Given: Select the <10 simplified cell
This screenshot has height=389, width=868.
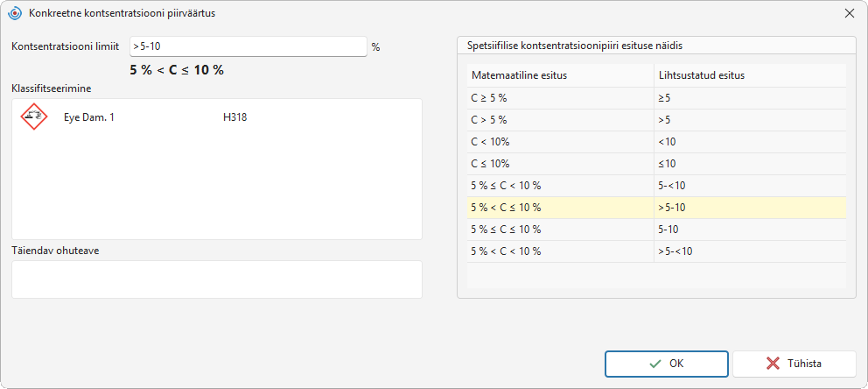Looking at the screenshot, I should click(x=750, y=142).
